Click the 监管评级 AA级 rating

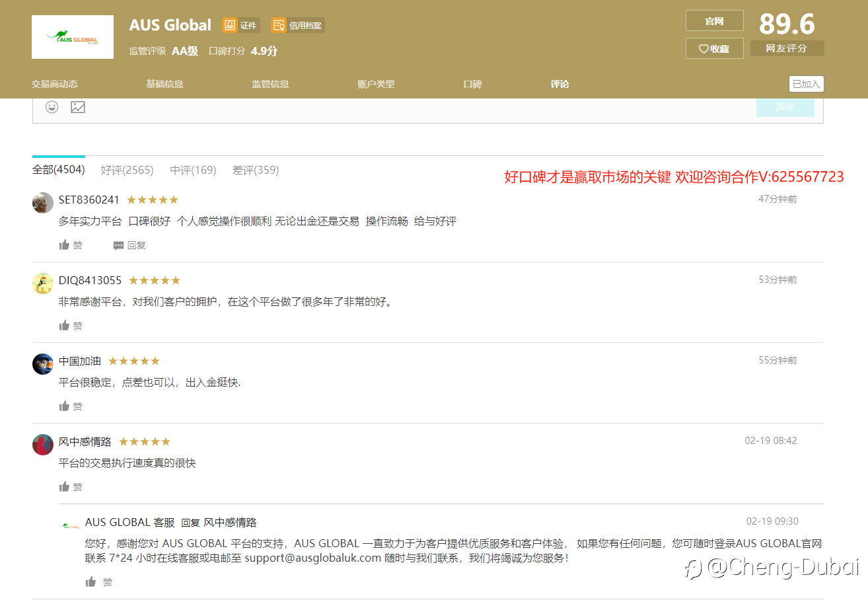click(x=164, y=51)
